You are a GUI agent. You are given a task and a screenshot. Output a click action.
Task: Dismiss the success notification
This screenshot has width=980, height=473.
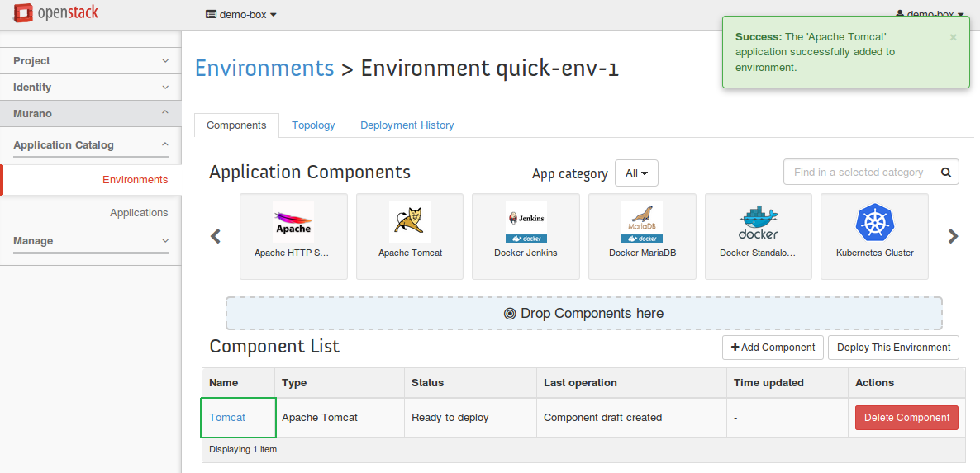[x=953, y=37]
